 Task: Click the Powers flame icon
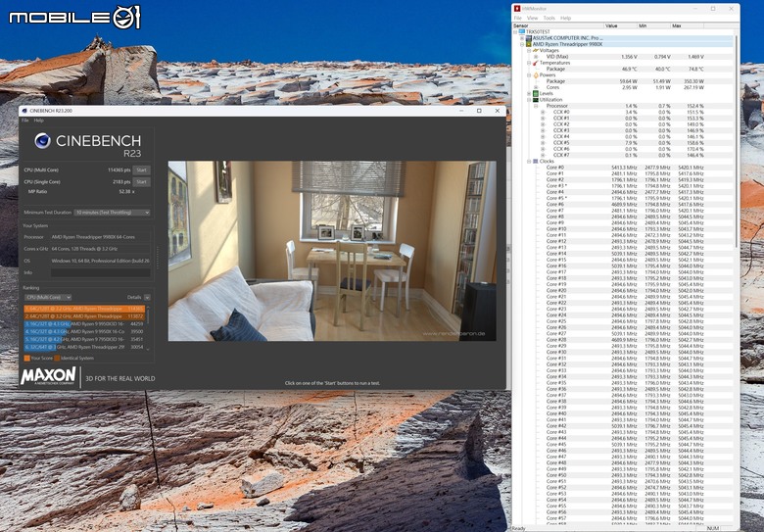[x=536, y=75]
